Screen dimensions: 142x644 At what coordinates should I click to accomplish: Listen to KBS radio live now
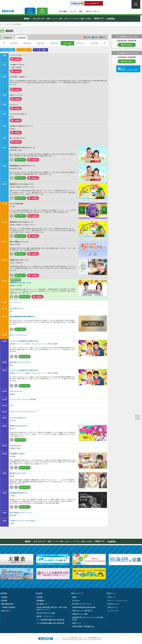[128, 69]
